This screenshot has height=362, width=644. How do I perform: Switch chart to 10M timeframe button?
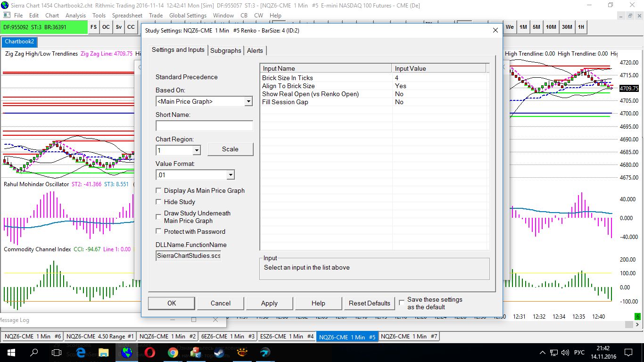click(551, 27)
